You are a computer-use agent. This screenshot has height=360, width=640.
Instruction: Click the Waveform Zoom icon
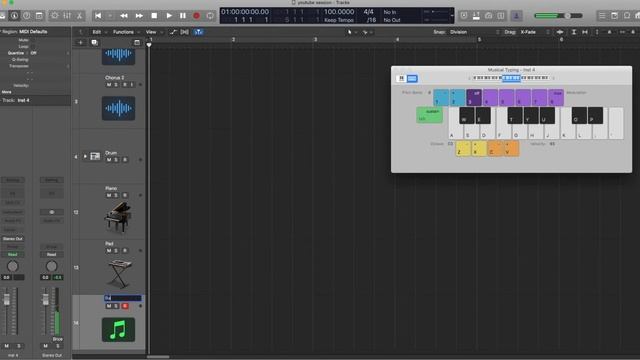tap(560, 32)
